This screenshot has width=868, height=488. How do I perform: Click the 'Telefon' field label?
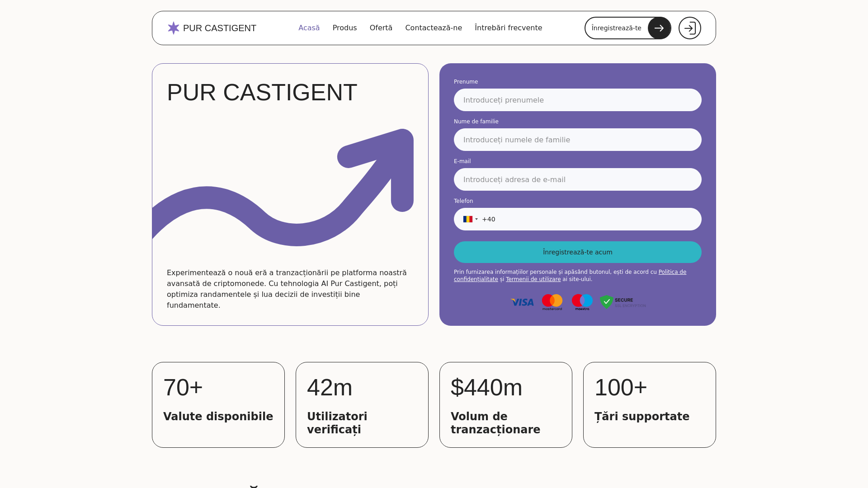[463, 201]
